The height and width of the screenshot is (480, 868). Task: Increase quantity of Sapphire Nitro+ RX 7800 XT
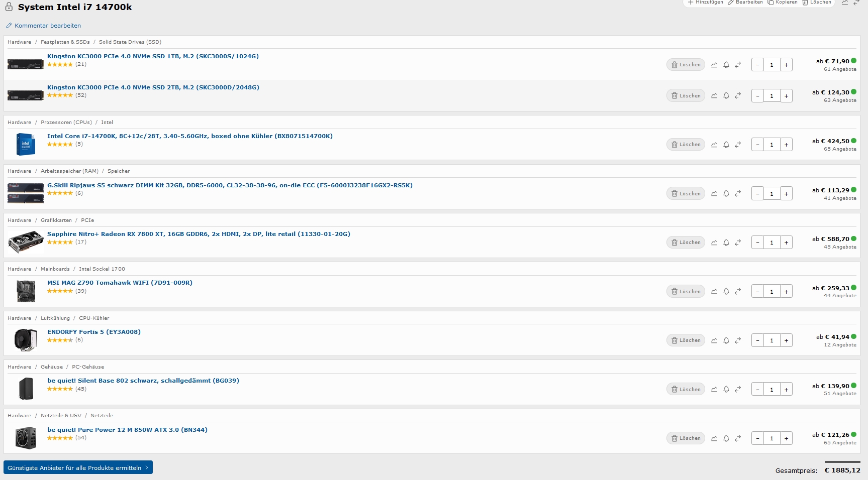pyautogui.click(x=786, y=243)
